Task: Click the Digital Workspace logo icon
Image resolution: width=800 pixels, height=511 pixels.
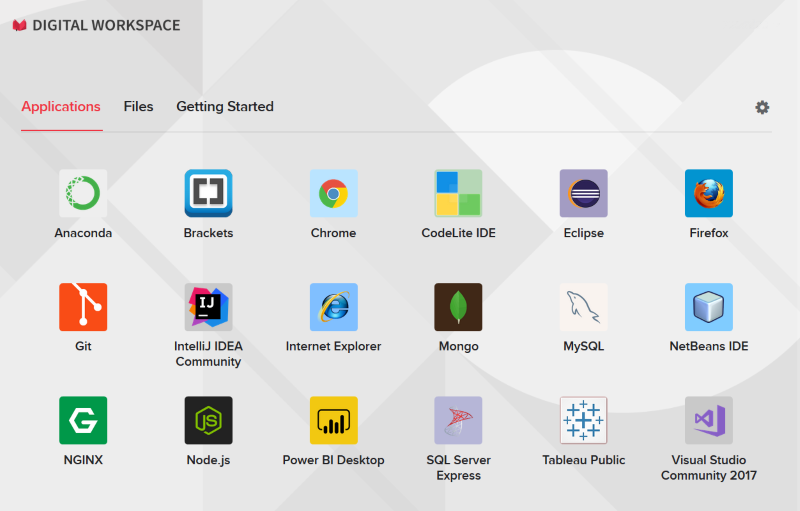Action: tap(19, 25)
